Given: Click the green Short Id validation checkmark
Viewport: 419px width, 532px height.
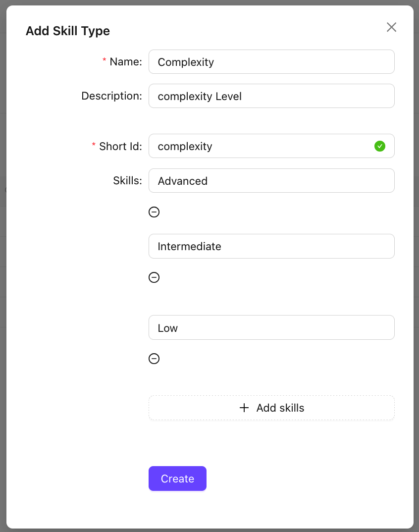Looking at the screenshot, I should point(380,146).
